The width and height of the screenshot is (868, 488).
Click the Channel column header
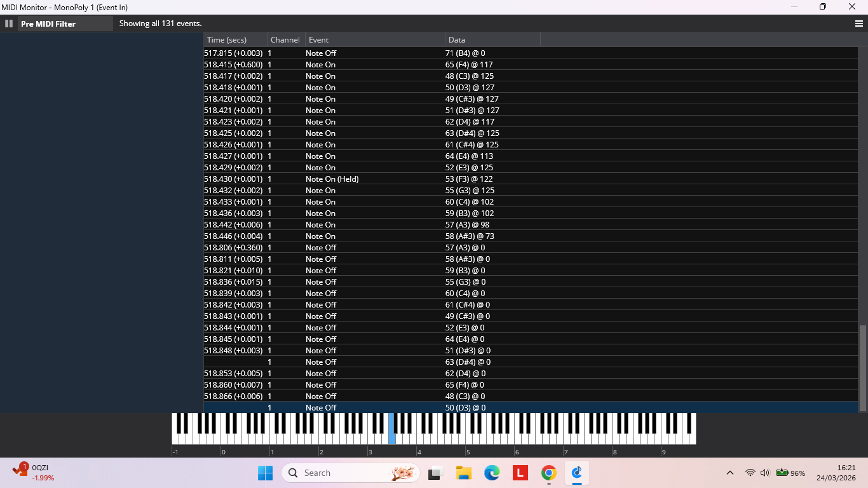[285, 40]
